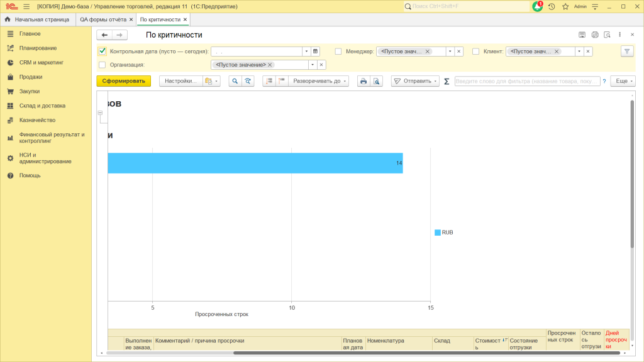This screenshot has height=362, width=644.
Task: Close the QA формы отчёта tab
Action: coord(131,19)
